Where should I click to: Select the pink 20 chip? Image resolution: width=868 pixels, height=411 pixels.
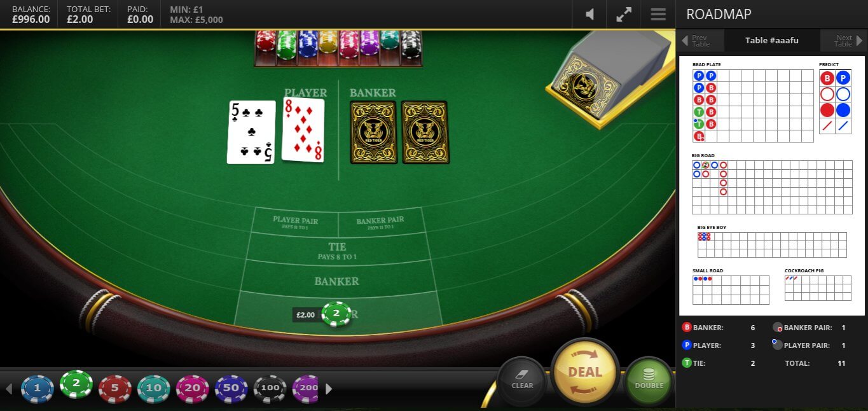pyautogui.click(x=193, y=389)
